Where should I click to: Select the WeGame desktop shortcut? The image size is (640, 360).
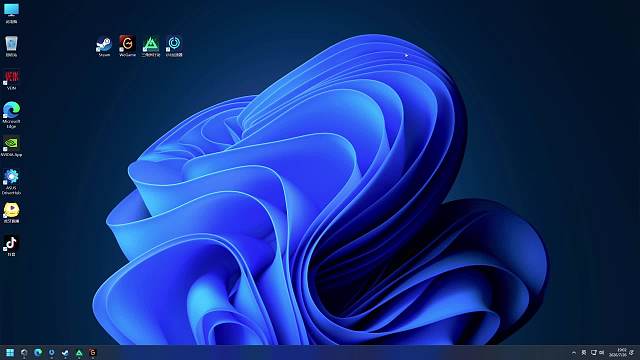point(127,46)
